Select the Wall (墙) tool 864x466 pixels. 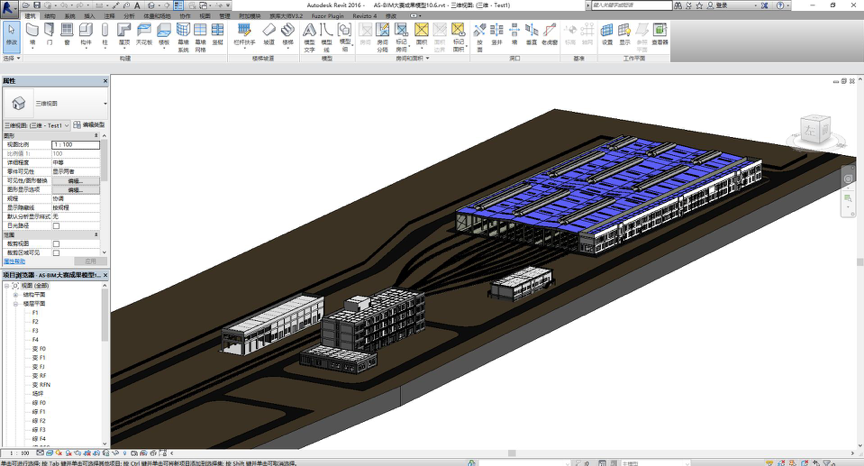coord(33,35)
